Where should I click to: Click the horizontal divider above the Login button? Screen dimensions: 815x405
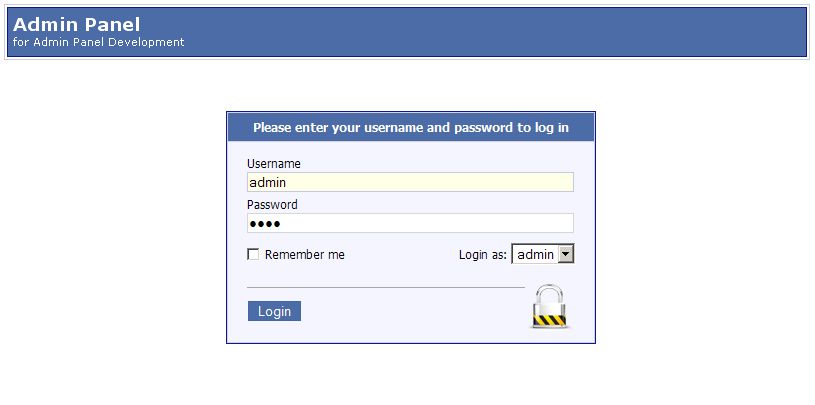tap(385, 287)
